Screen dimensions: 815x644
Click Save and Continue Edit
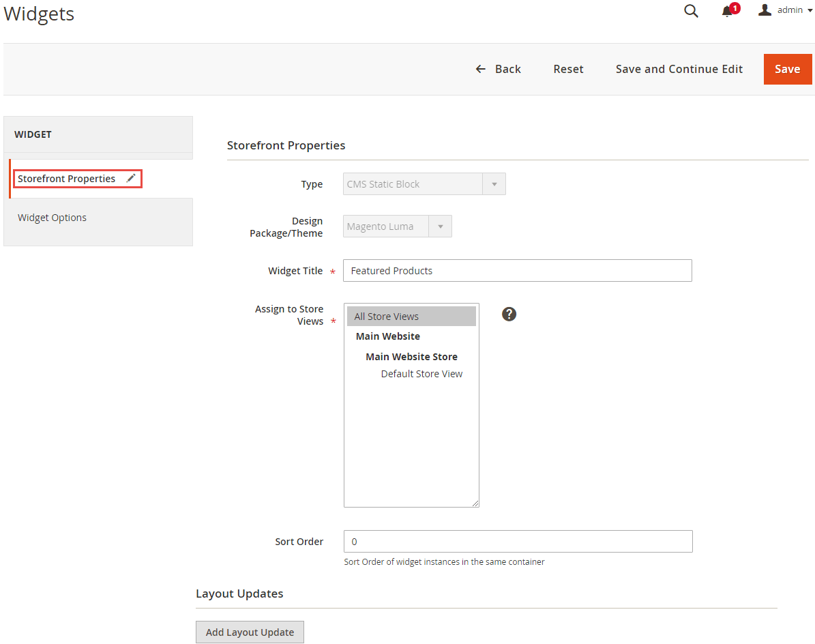pos(679,69)
